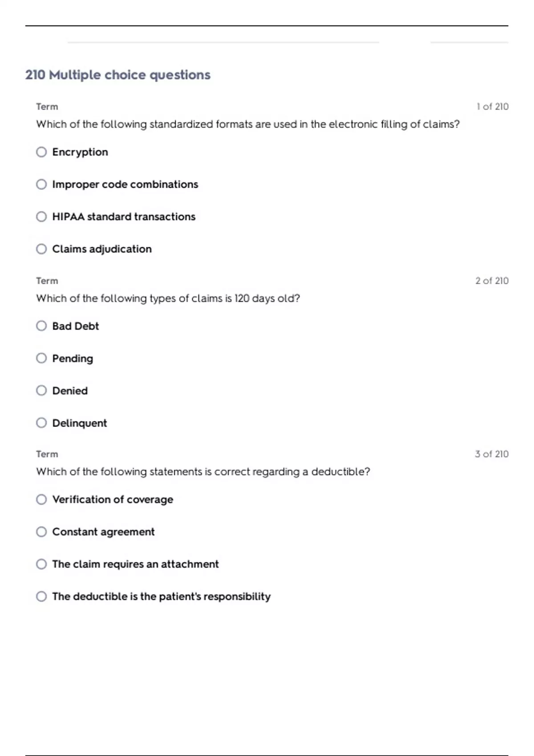Click the 120 days old claims question
Image resolution: width=534 pixels, height=756 pixels.
168,298
